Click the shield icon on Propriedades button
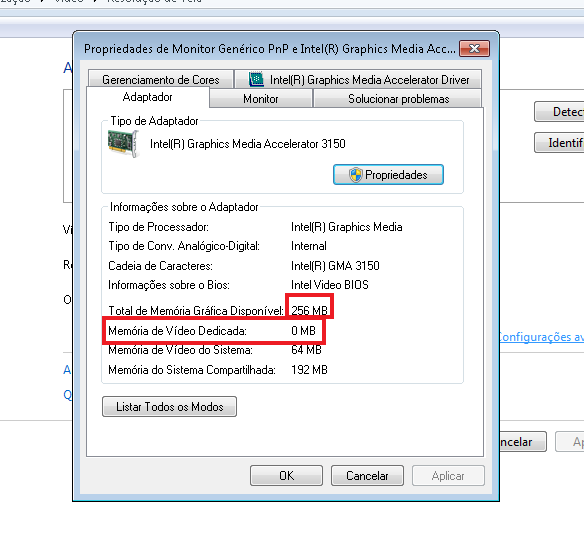 coord(356,175)
